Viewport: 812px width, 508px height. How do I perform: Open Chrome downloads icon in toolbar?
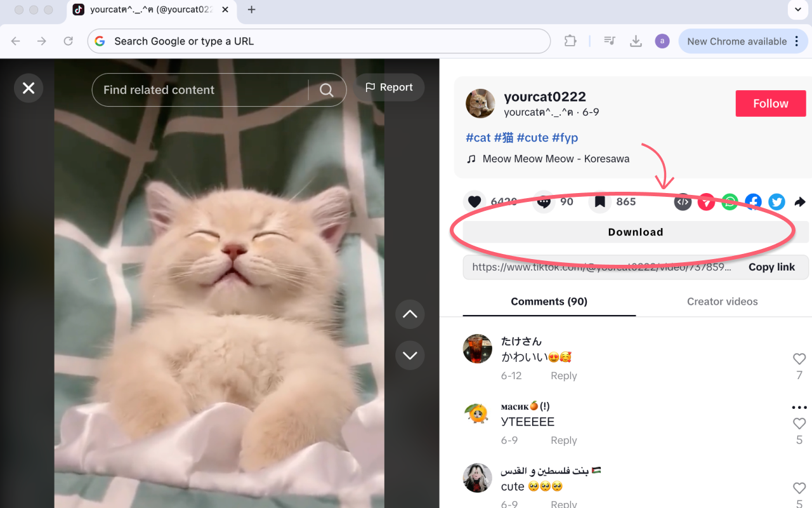click(x=636, y=41)
